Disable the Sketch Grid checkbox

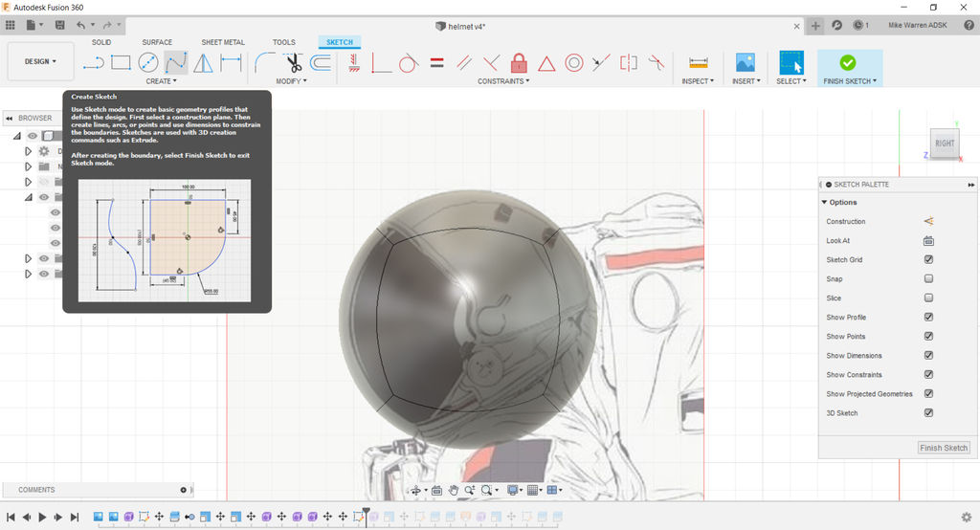[928, 260]
